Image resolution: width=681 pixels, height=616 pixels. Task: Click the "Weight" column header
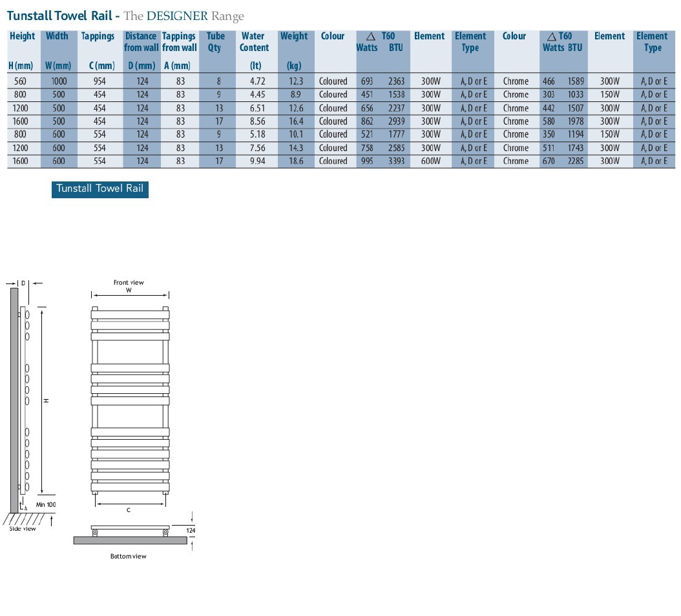[x=294, y=36]
